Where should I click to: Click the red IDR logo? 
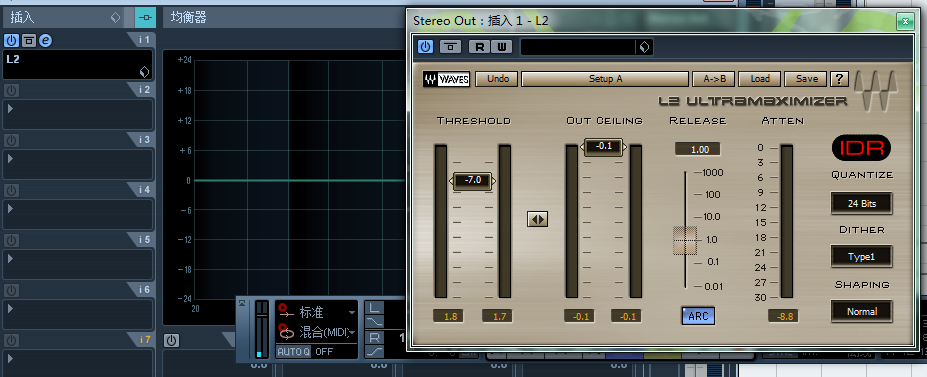(x=861, y=148)
